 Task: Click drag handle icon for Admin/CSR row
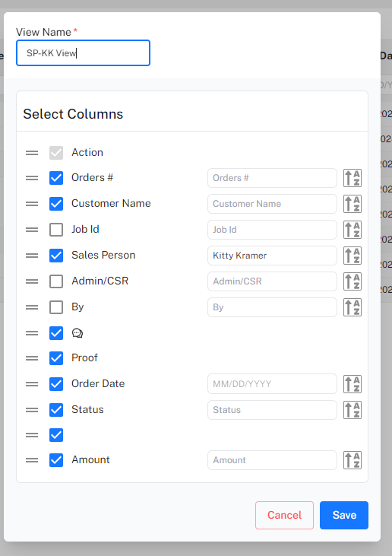click(x=32, y=281)
